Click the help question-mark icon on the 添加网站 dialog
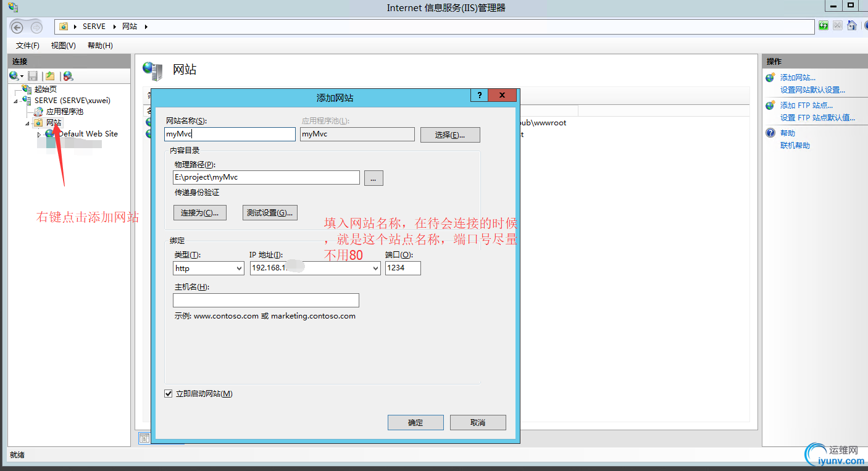The image size is (868, 471). [479, 95]
